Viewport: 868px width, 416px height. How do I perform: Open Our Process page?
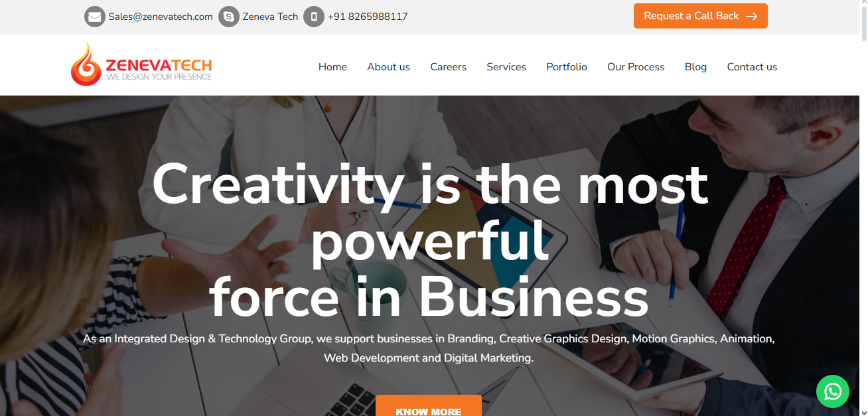tap(636, 67)
